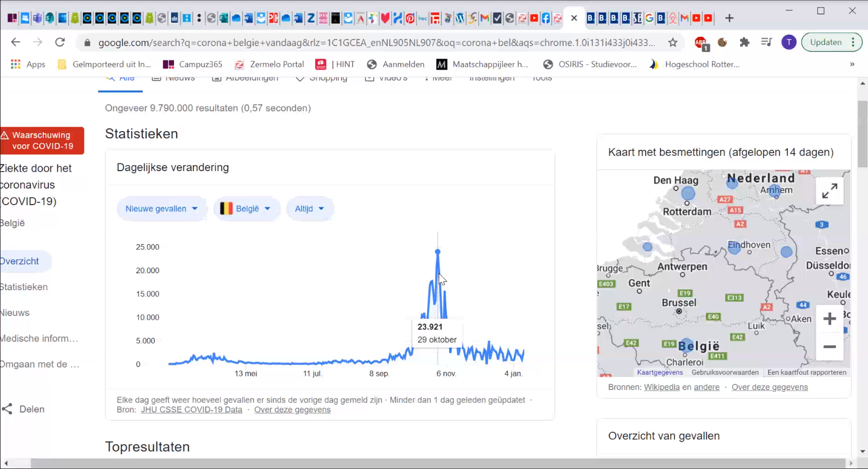Click the map fullscreen expand icon

829,191
